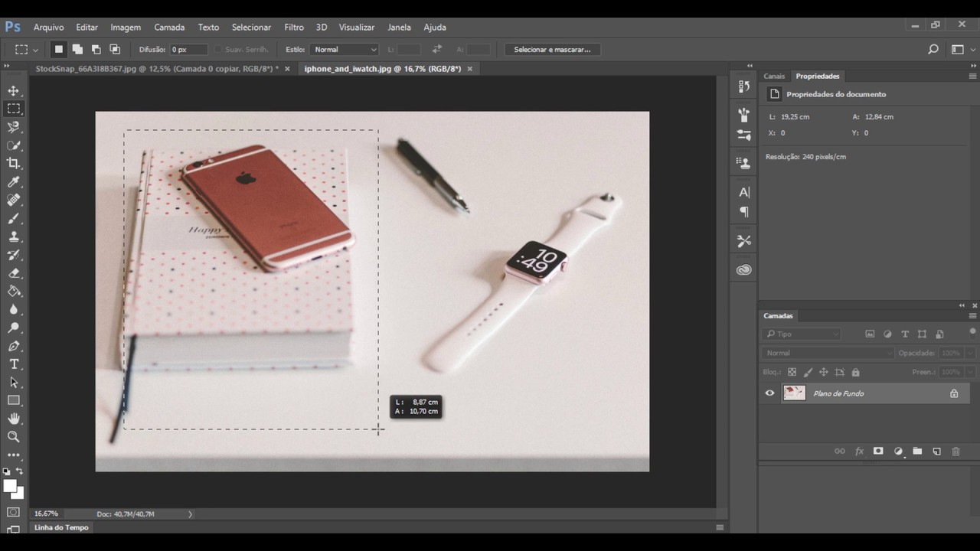Add a layer mask in Camadas panel
This screenshot has width=980, height=551.
point(878,452)
